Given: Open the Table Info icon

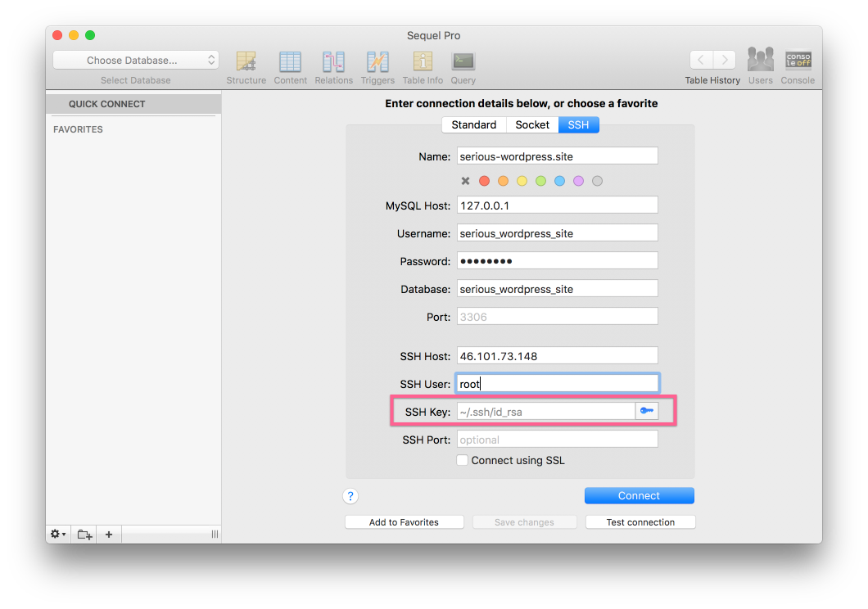Looking at the screenshot, I should tap(423, 61).
